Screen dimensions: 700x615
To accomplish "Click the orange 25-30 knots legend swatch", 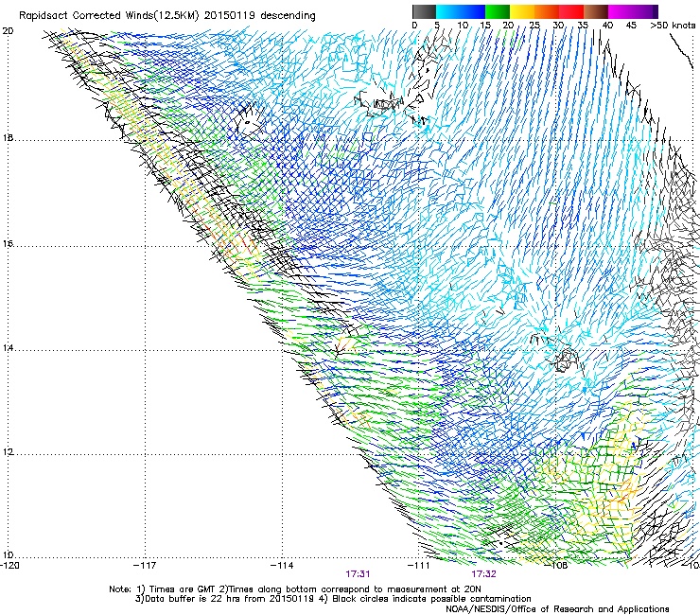I will (547, 11).
